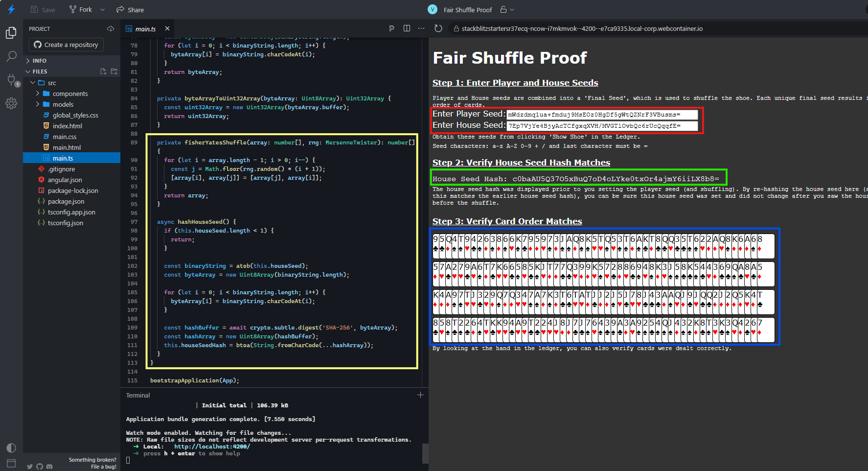The width and height of the screenshot is (868, 471).
Task: Click the Enter House Seed input field
Action: coord(602,126)
